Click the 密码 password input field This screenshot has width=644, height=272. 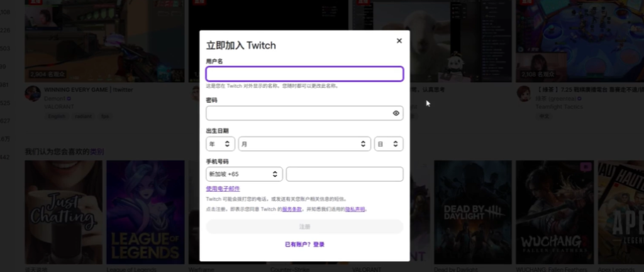[x=304, y=113]
